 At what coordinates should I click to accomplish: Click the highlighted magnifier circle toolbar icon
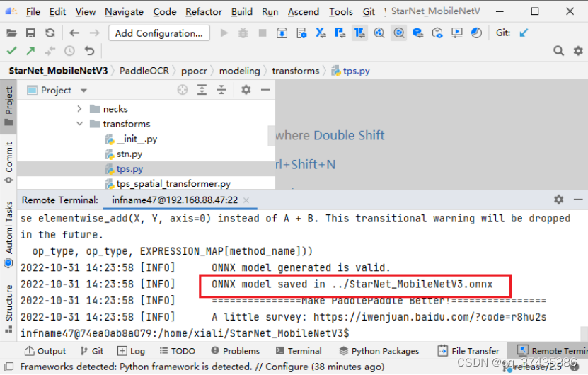[x=398, y=33]
